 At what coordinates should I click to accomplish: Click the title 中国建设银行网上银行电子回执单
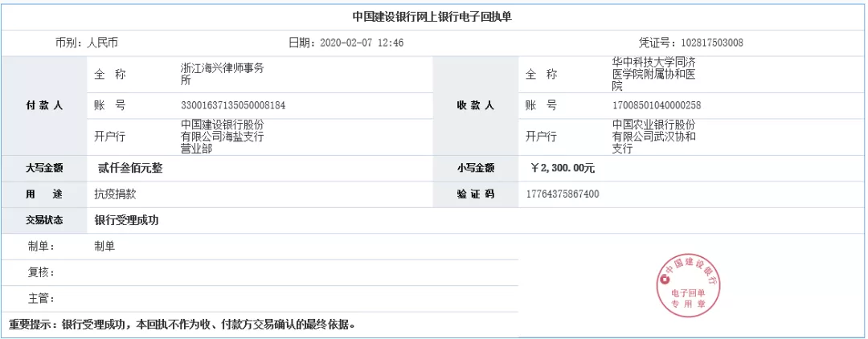[432, 17]
